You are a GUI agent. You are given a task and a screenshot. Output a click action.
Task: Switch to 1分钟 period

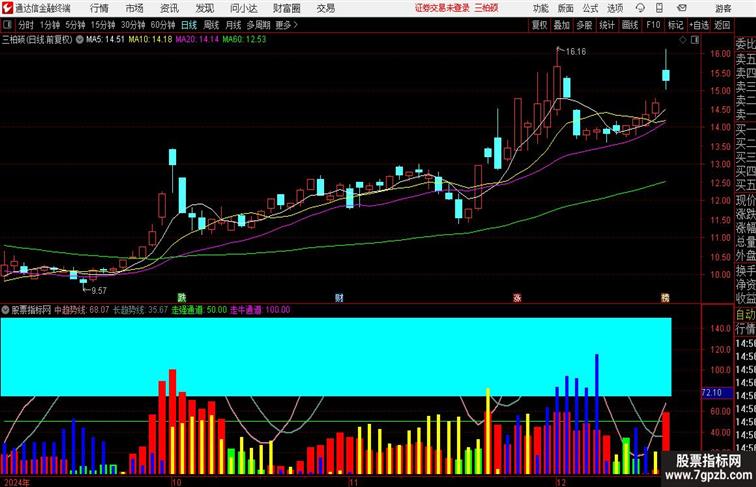[50, 25]
